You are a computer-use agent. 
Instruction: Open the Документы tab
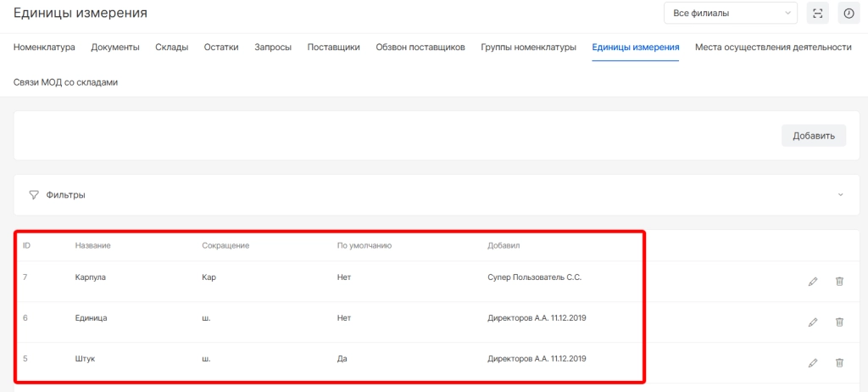coord(115,48)
